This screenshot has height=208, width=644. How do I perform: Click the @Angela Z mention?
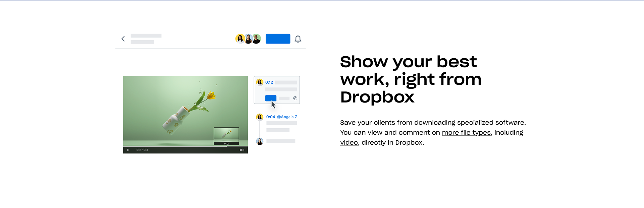287,117
